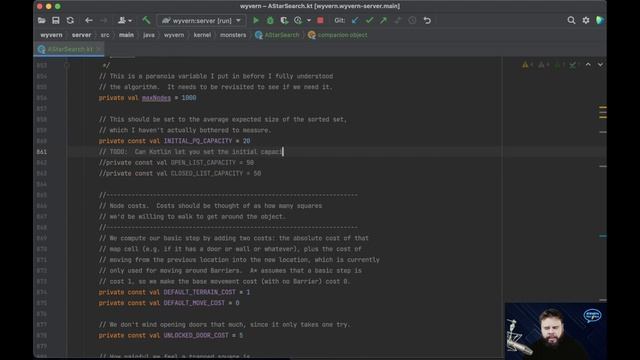The image size is (640, 360).
Task: Update project with blue Git arrow
Action: [x=356, y=20]
